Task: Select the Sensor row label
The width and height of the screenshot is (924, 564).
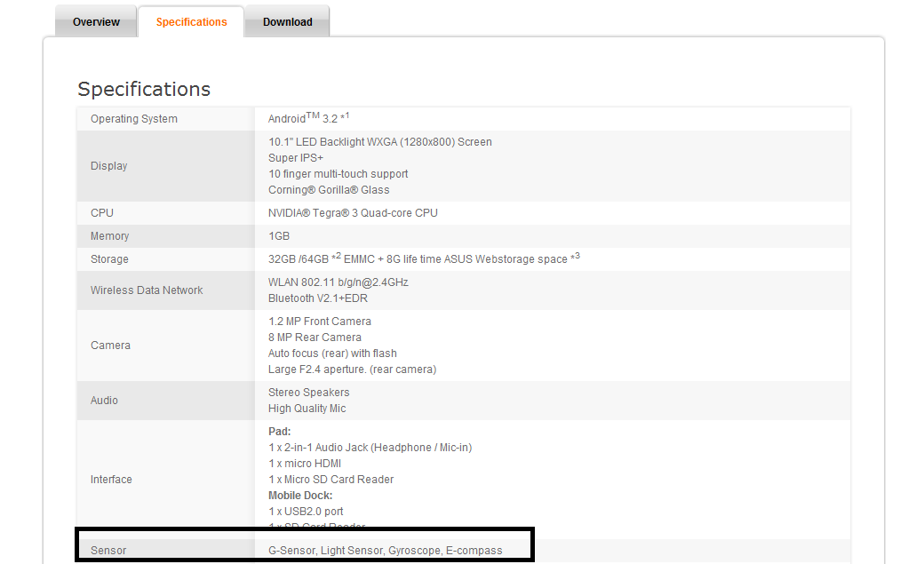Action: (108, 550)
